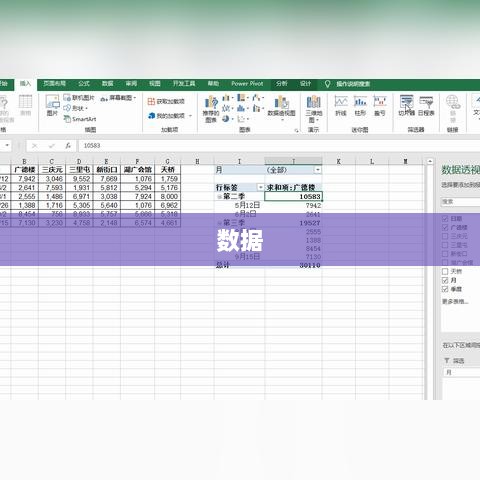Select the 广德楼 header cell in column B
Viewport: 480px width, 480px height.
pos(25,170)
